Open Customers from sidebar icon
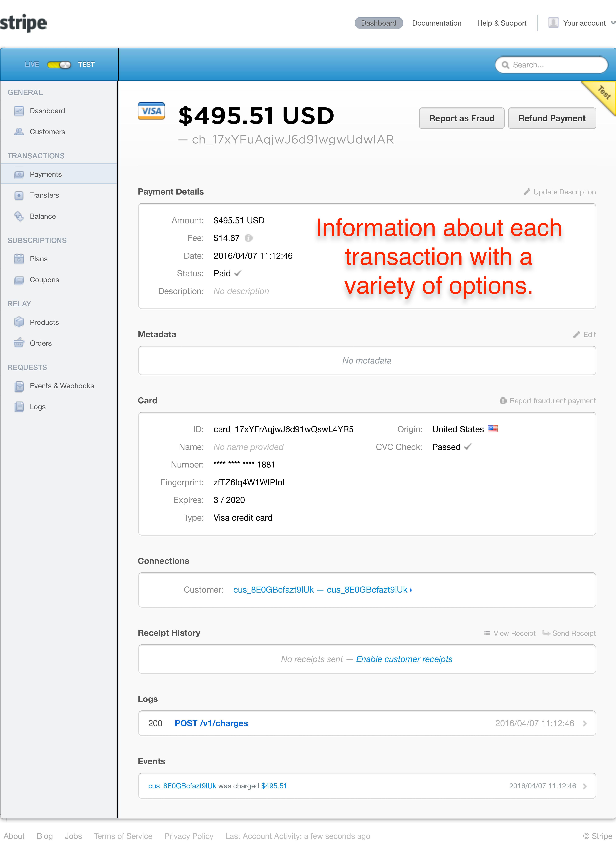 (x=19, y=132)
